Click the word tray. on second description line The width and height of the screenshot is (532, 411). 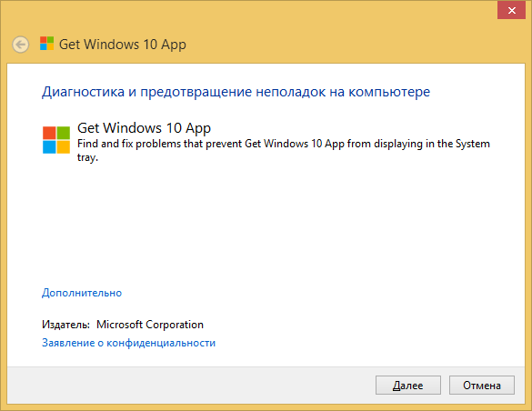(87, 157)
